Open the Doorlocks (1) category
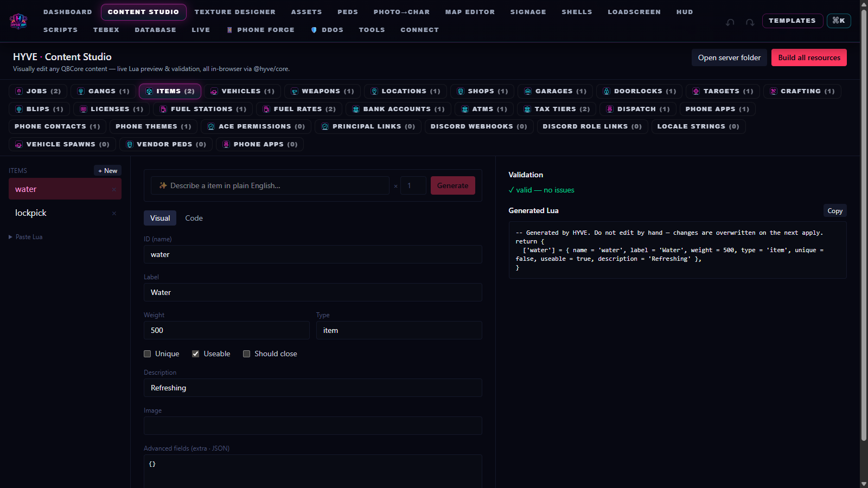This screenshot has width=868, height=488. pos(639,91)
